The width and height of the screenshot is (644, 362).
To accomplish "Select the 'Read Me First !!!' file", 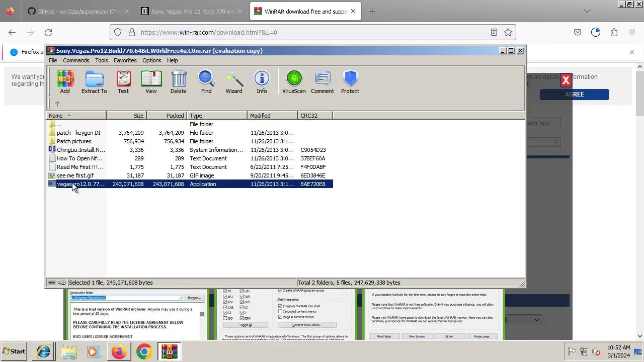I will point(190,167).
